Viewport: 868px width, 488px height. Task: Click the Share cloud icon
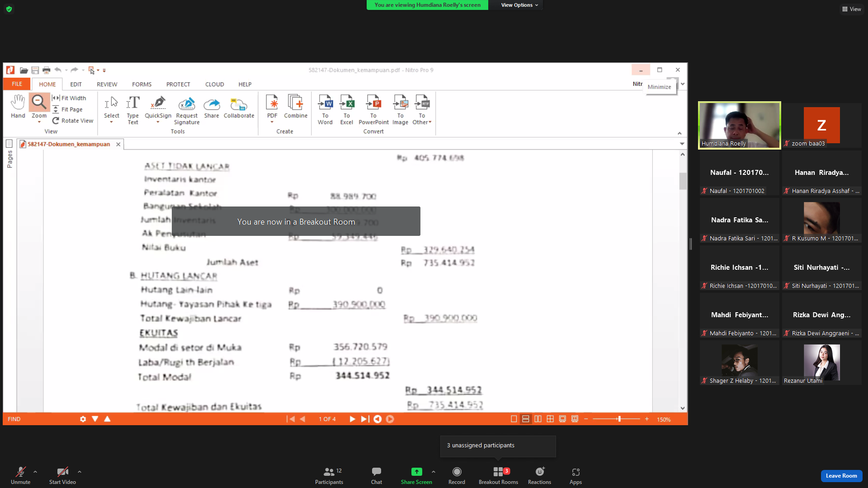[x=212, y=108]
